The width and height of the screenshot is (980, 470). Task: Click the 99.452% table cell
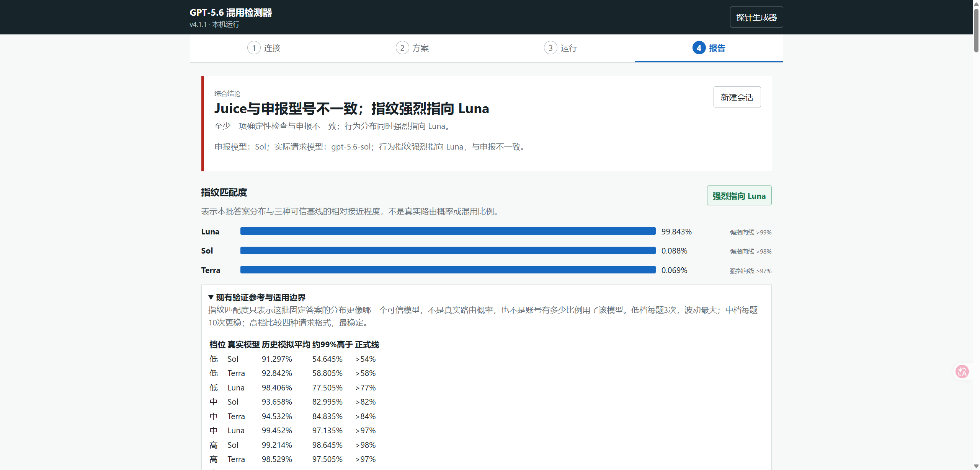click(277, 431)
